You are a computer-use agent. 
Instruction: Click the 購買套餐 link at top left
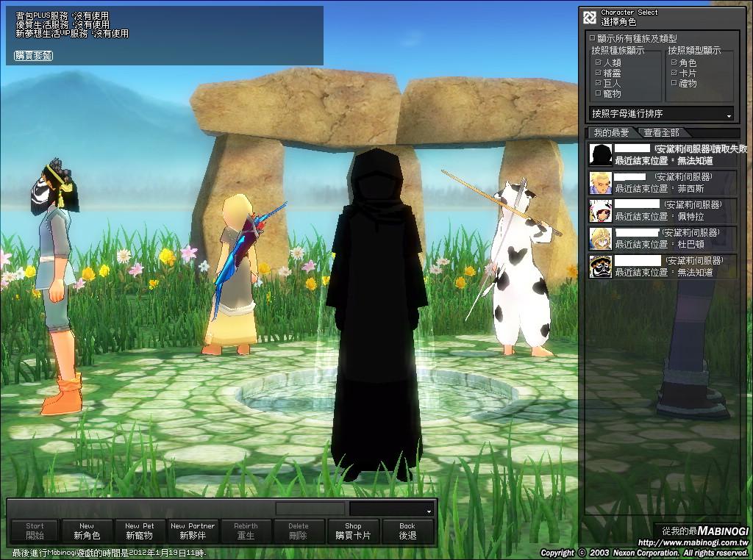click(33, 56)
